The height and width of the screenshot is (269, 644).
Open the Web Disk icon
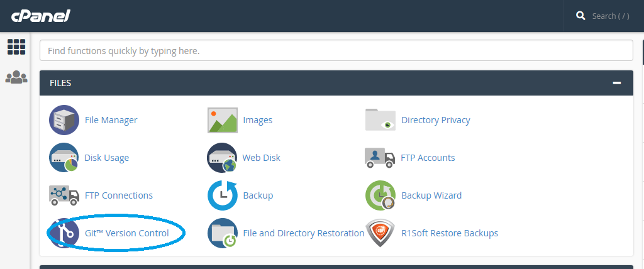pyautogui.click(x=223, y=158)
